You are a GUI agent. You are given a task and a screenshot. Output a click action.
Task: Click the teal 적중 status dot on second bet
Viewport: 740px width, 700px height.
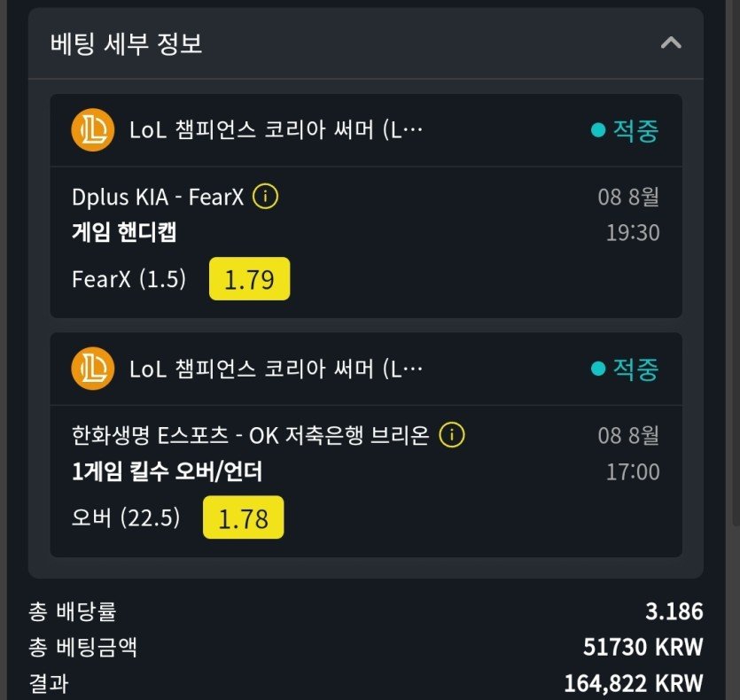[598, 369]
